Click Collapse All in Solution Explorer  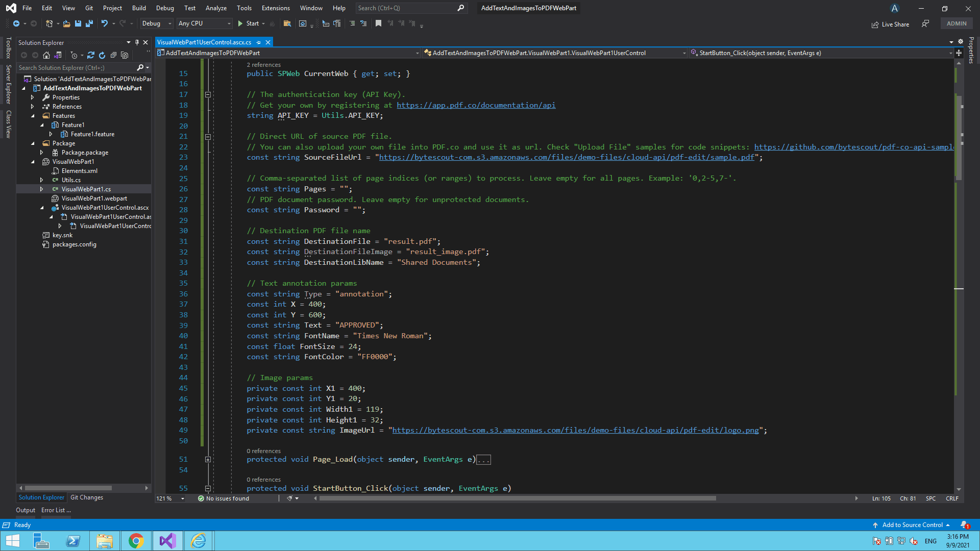[x=113, y=55]
